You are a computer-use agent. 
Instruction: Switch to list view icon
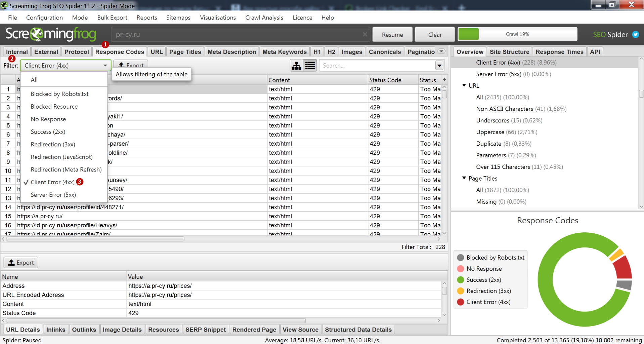coord(310,66)
